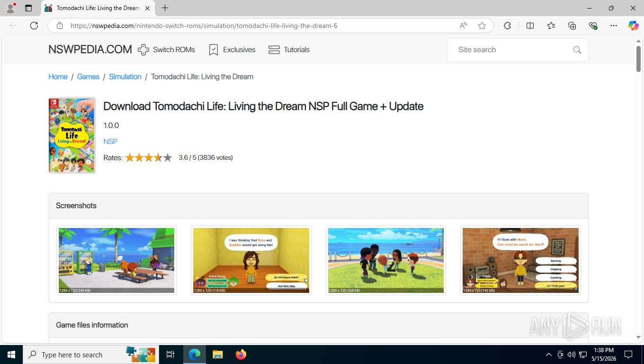The image size is (644, 364).
Task: Go to NSWPEDIA.COM home logo
Action: pyautogui.click(x=90, y=49)
